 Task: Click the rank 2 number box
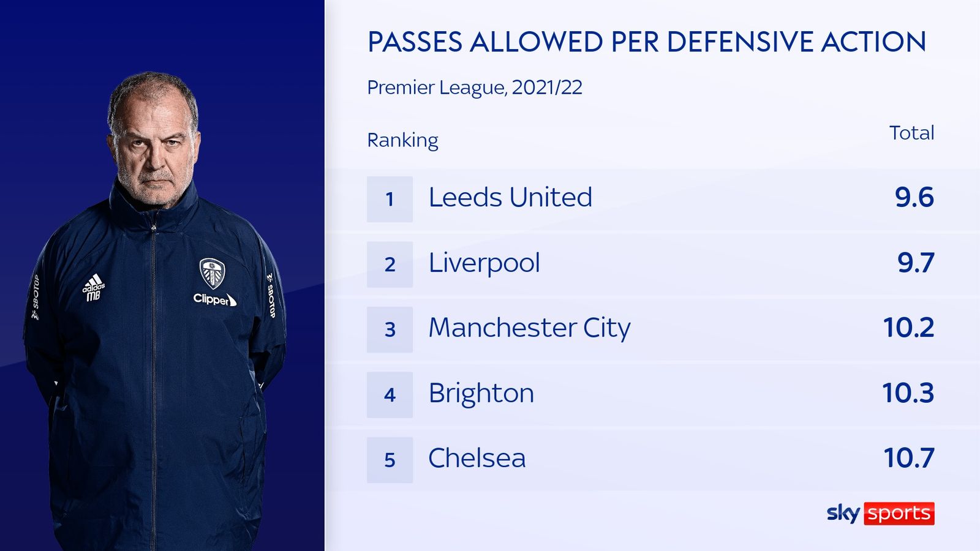[390, 264]
